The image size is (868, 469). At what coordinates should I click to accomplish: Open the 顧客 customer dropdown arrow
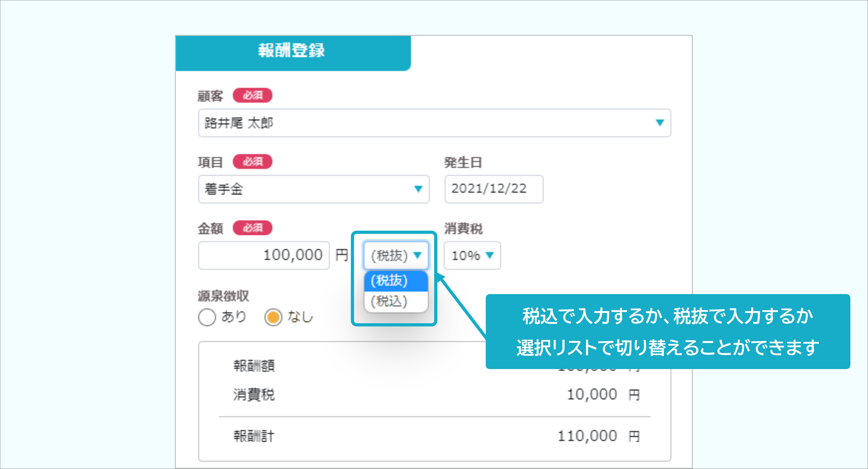point(659,123)
